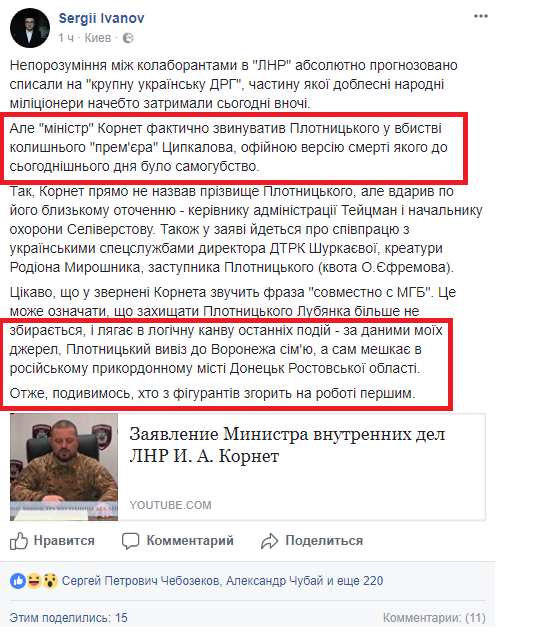The height and width of the screenshot is (641, 547).
Task: Open the 1 ч post timestamp
Action: (x=66, y=38)
